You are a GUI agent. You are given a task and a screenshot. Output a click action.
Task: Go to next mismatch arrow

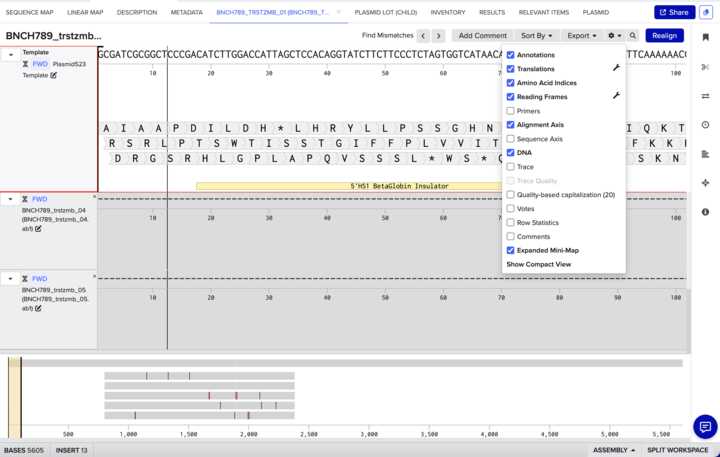pyautogui.click(x=439, y=36)
